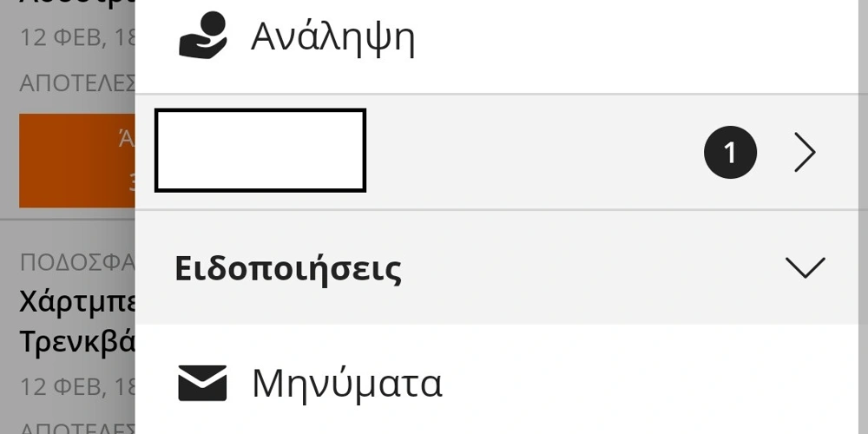
Task: Click the black badge showing 1
Action: [x=730, y=153]
